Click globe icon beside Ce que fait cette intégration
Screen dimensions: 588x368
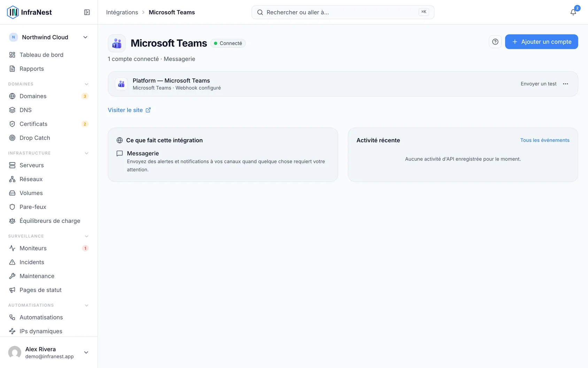[x=119, y=140]
